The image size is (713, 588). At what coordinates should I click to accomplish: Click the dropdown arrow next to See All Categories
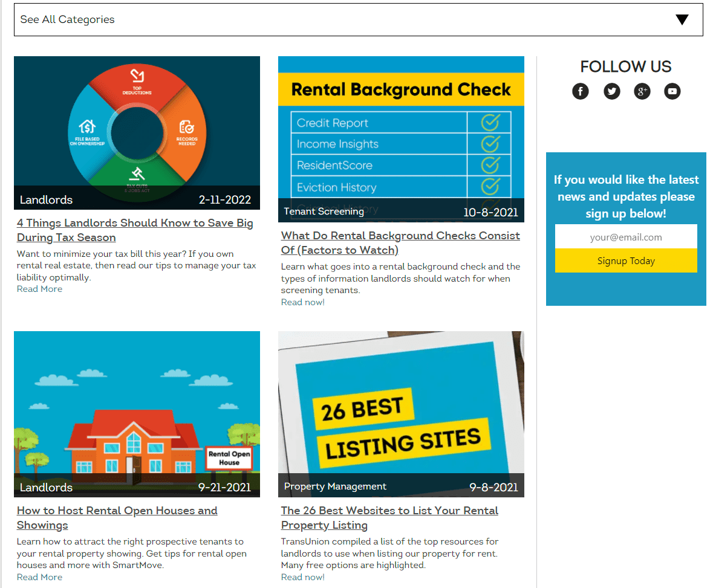click(x=682, y=19)
